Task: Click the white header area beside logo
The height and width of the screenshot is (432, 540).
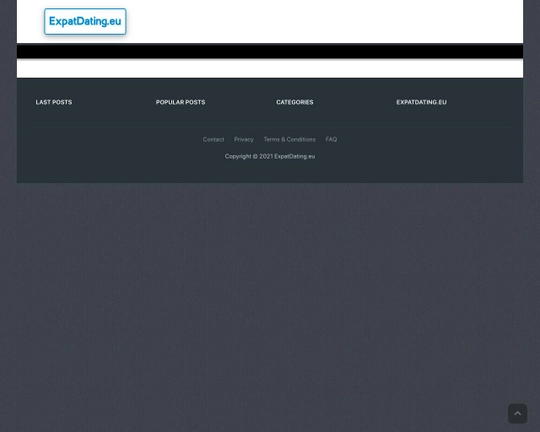Action: [324, 21]
